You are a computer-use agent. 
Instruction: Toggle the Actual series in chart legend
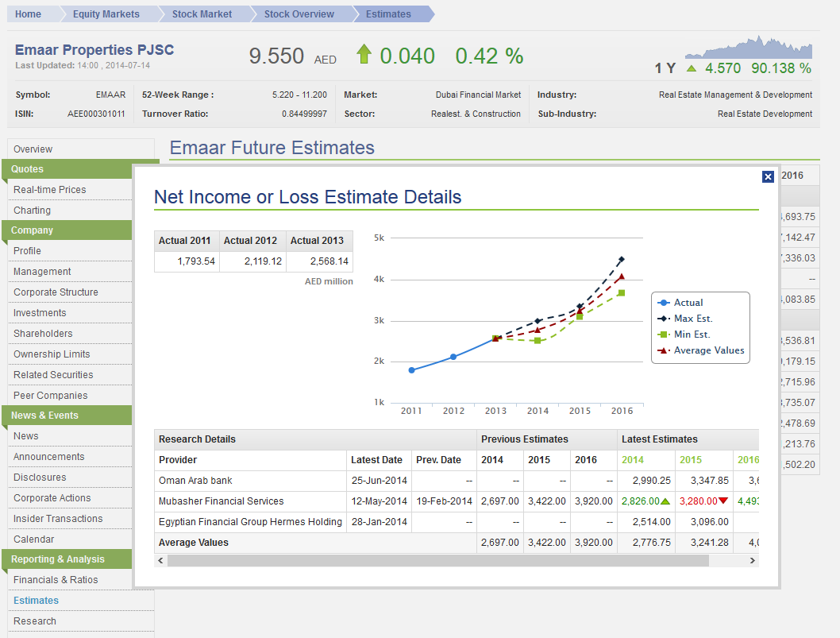[680, 303]
